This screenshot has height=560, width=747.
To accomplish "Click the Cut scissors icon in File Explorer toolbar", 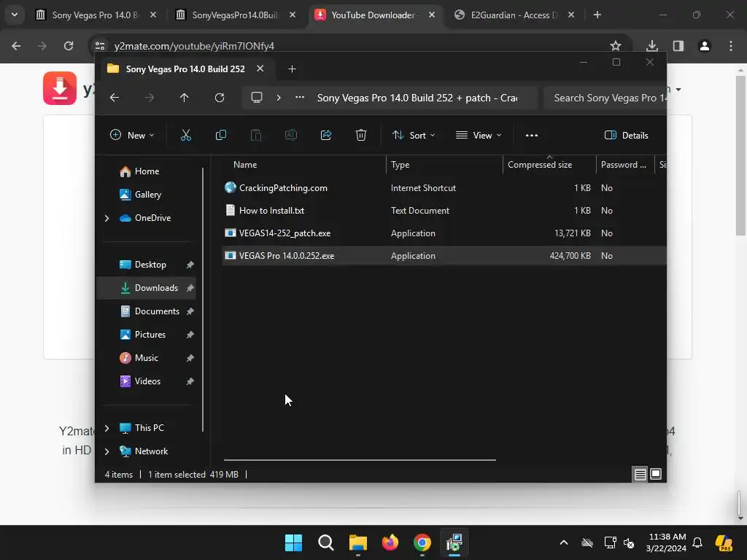I will point(186,135).
